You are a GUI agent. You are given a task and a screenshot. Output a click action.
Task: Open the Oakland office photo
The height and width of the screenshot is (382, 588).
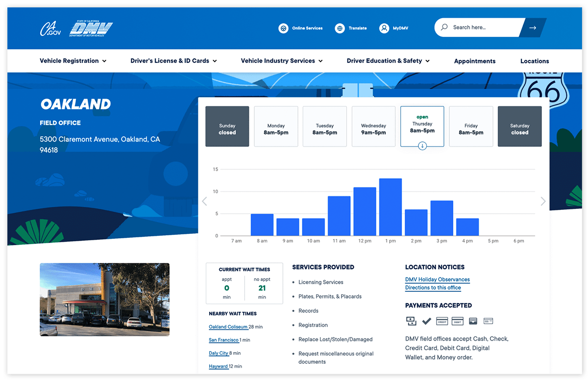tap(104, 300)
